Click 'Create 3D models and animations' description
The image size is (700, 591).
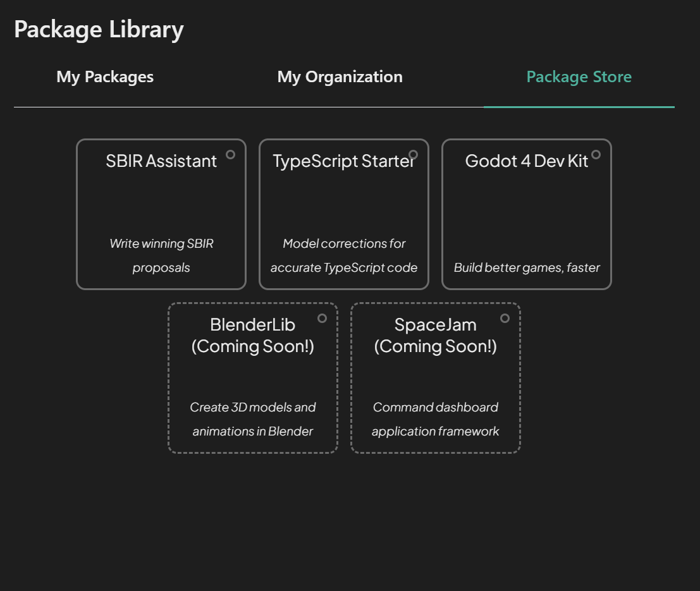(x=253, y=419)
